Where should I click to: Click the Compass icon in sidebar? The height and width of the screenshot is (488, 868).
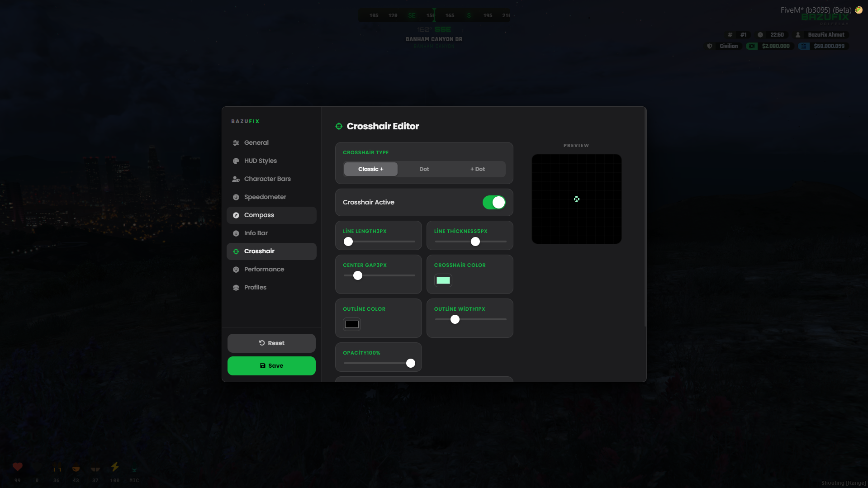coord(236,215)
